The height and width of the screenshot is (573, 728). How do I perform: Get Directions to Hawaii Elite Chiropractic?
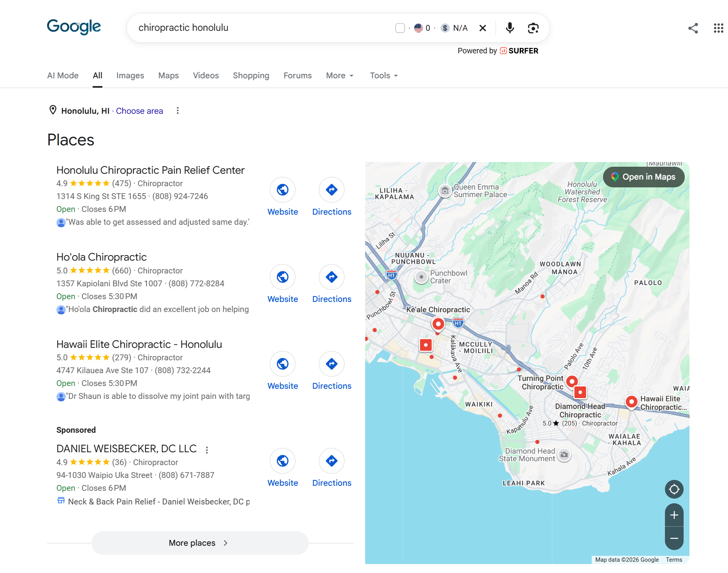point(332,364)
